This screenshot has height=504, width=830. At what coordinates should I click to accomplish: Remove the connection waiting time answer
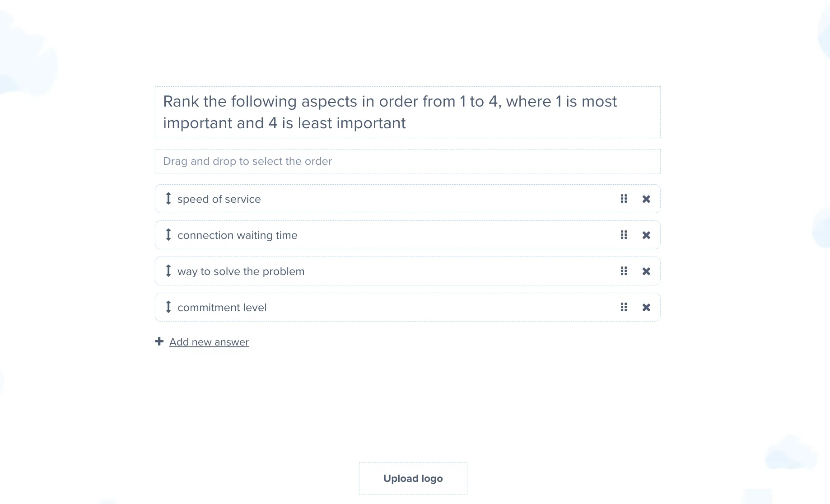point(646,235)
